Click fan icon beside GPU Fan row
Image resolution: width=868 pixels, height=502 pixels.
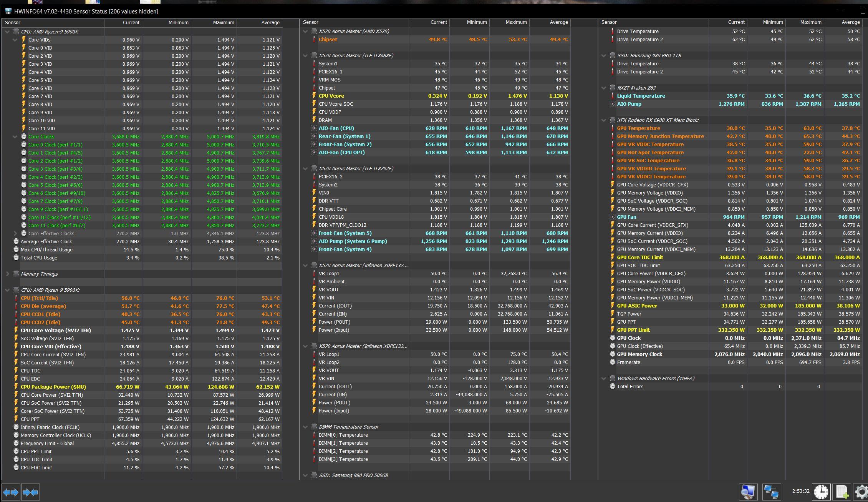click(x=612, y=217)
